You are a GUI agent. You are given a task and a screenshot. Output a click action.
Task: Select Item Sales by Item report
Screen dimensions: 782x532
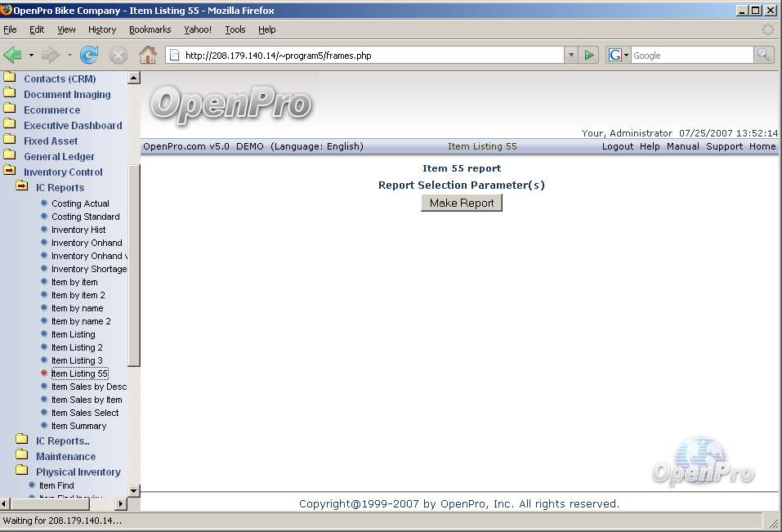click(87, 400)
